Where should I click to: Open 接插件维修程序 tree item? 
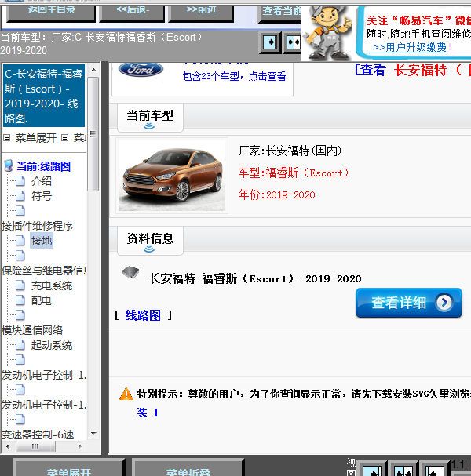point(38,226)
